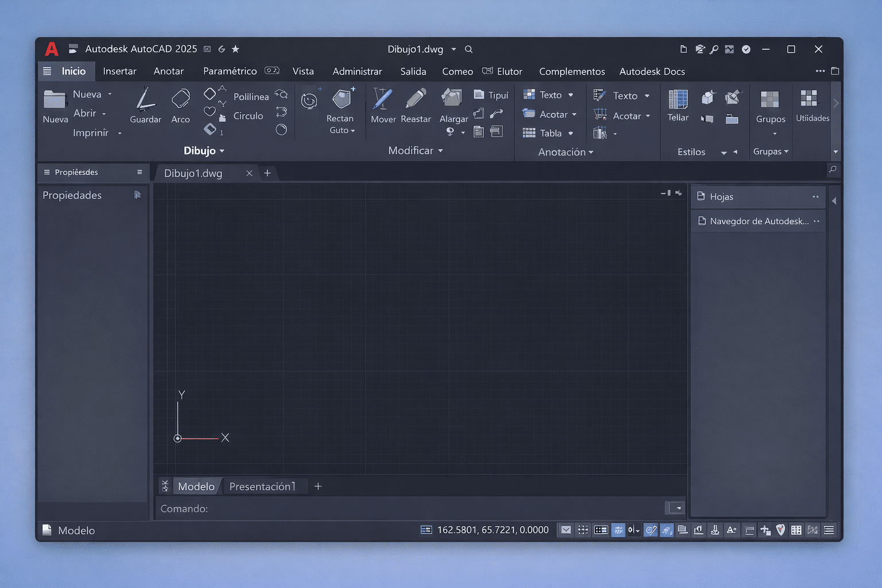Switch to the Parametrico ribbon tab
The width and height of the screenshot is (882, 588).
click(230, 71)
